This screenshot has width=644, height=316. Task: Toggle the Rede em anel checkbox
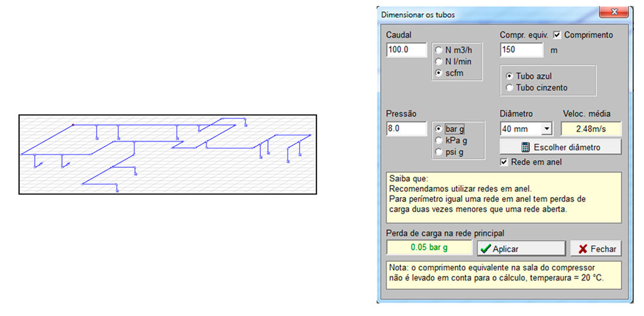[504, 162]
